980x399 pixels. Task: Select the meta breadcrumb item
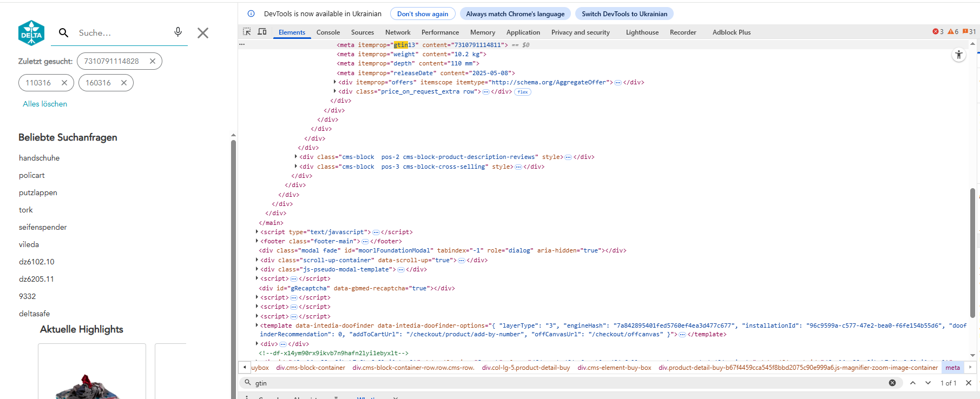952,368
